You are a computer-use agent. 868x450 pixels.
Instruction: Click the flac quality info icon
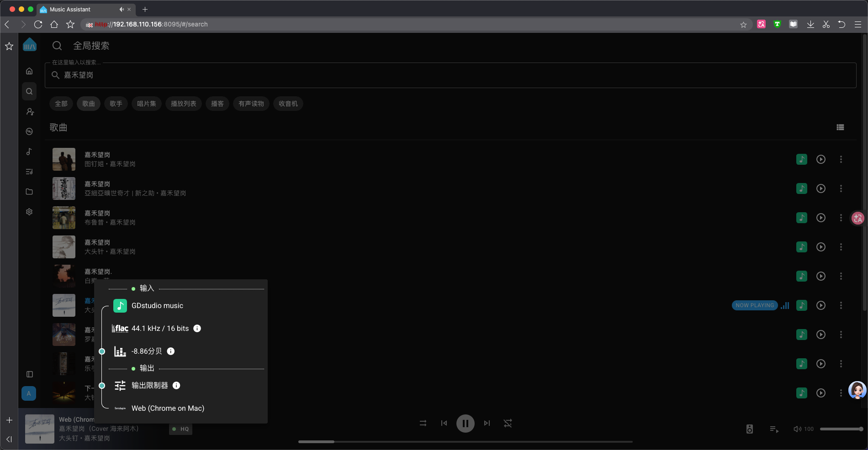(197, 329)
